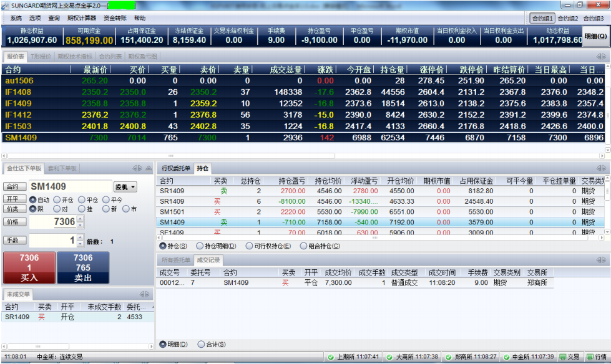The image size is (611, 364).
Task: Select 可行权持仓(E) radio option
Action: (250, 246)
